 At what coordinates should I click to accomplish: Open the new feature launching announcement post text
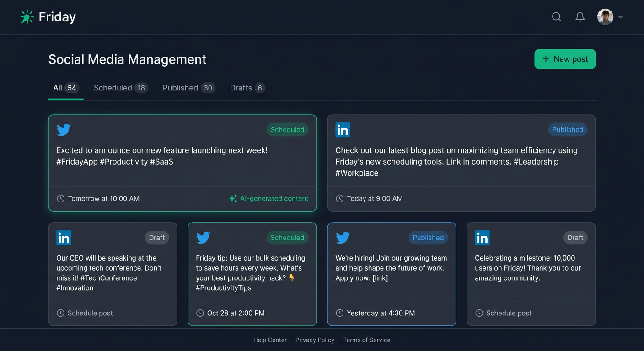(x=162, y=156)
